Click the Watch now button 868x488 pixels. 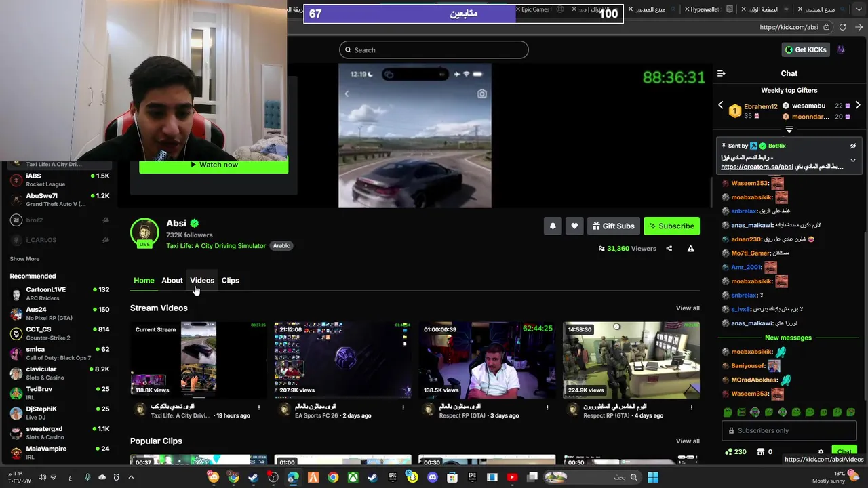[x=214, y=165]
